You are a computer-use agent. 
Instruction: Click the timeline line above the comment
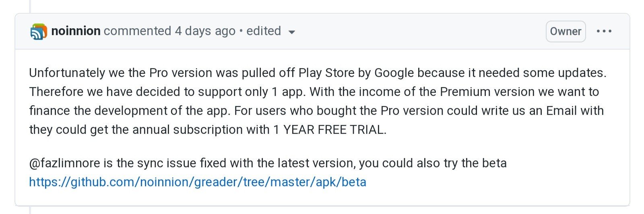(x=31, y=6)
